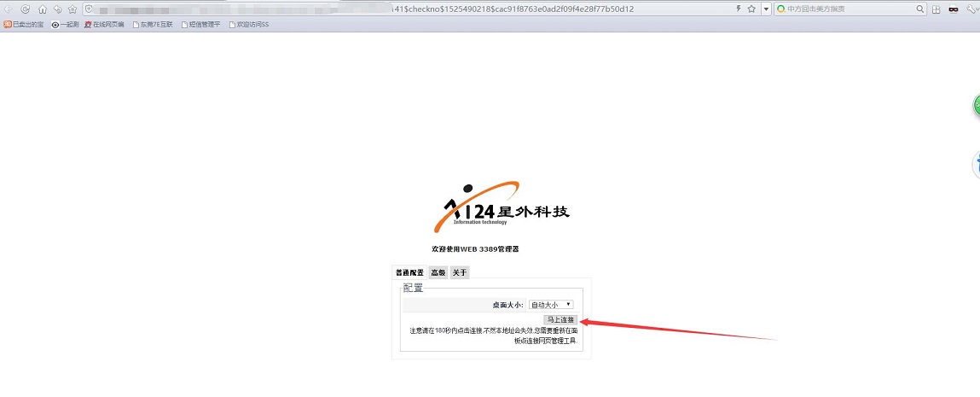Click the lightning speed-mode icon

pyautogui.click(x=739, y=9)
